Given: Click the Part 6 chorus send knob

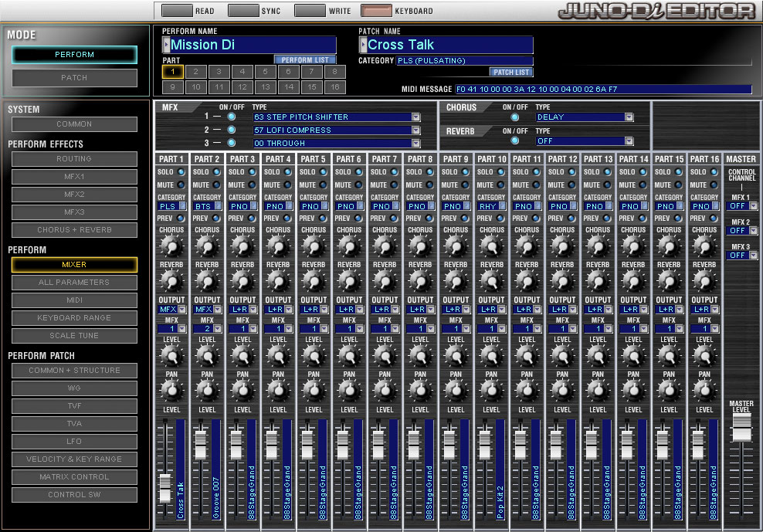Looking at the screenshot, I should pos(349,246).
